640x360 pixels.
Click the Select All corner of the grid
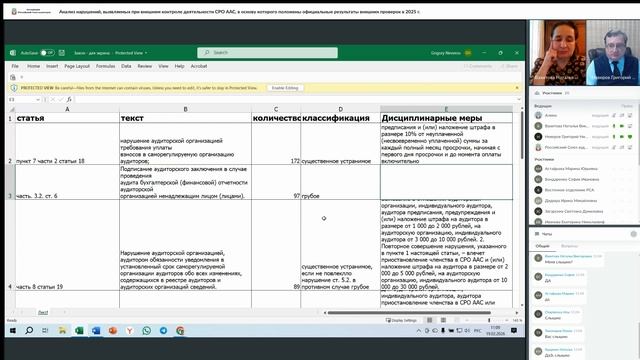(12, 109)
